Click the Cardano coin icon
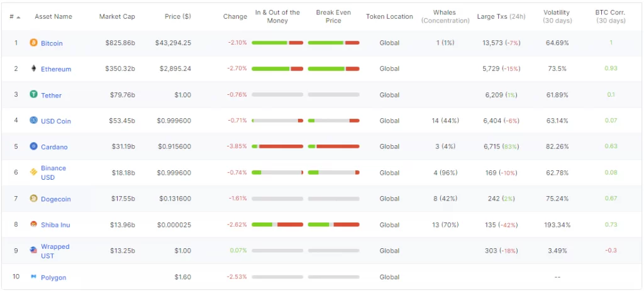Image resolution: width=644 pixels, height=291 pixels. point(34,146)
